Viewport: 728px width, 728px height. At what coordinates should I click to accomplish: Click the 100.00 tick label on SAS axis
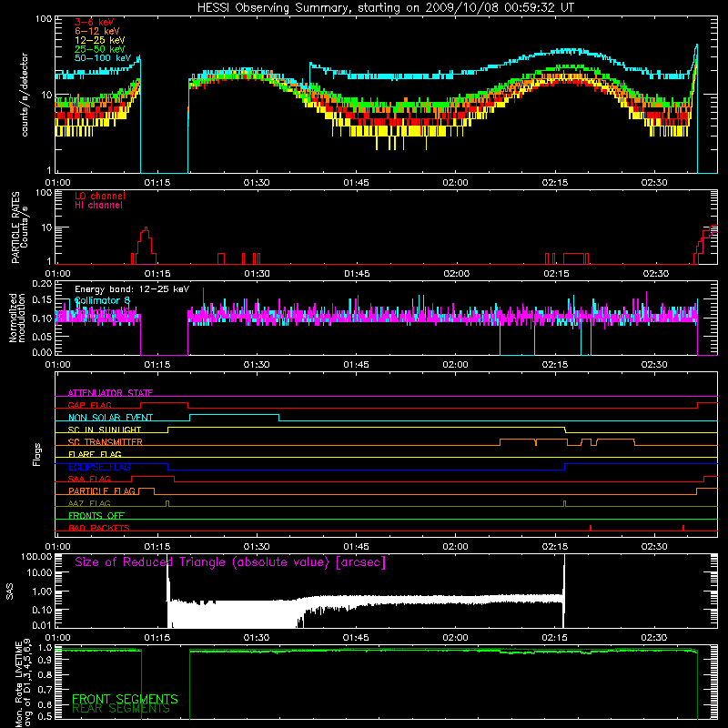[36, 557]
